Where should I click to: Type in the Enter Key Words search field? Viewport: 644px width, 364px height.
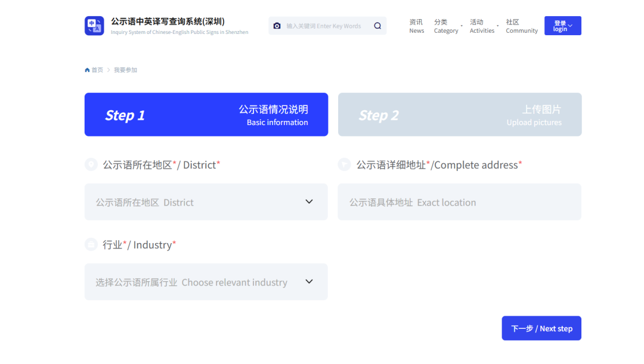point(325,26)
